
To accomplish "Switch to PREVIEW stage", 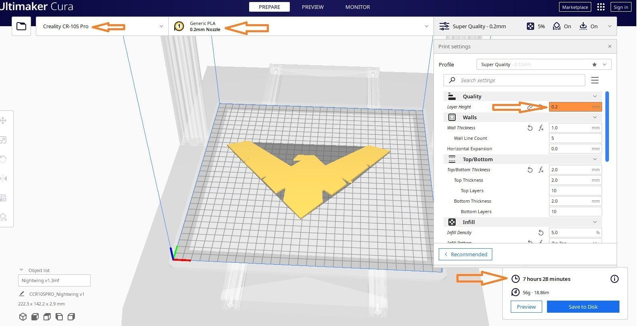I will (x=313, y=7).
